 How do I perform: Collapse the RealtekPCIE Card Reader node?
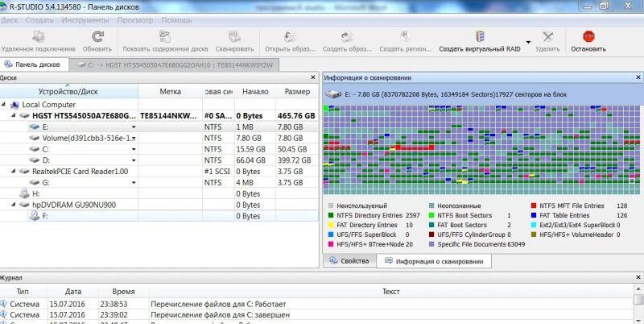[x=14, y=172]
